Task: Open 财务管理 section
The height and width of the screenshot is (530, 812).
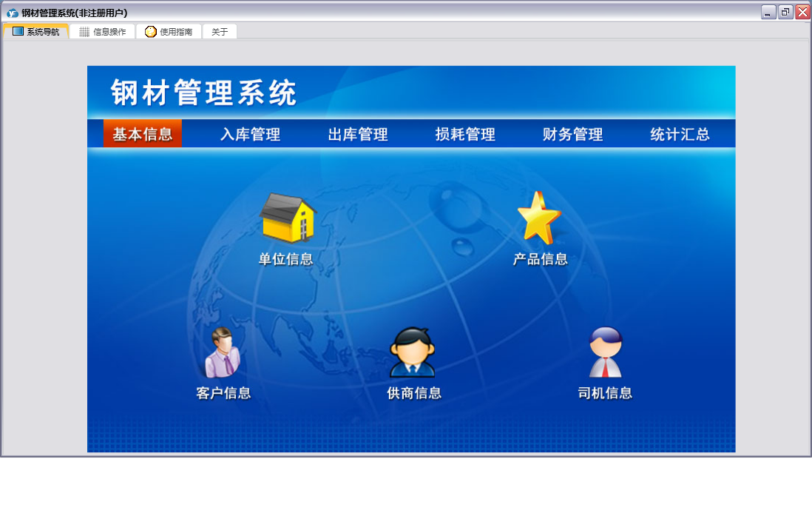Action: [x=572, y=134]
